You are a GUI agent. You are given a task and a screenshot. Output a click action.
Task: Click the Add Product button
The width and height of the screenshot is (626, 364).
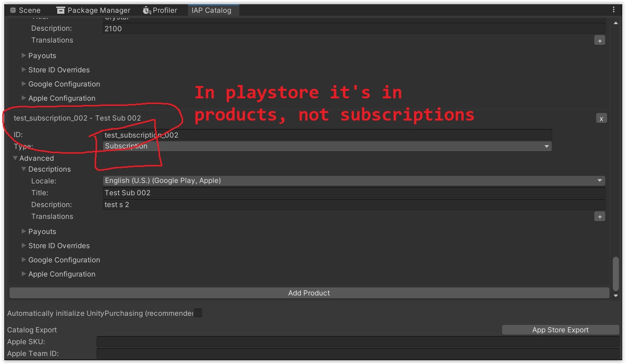coord(309,293)
